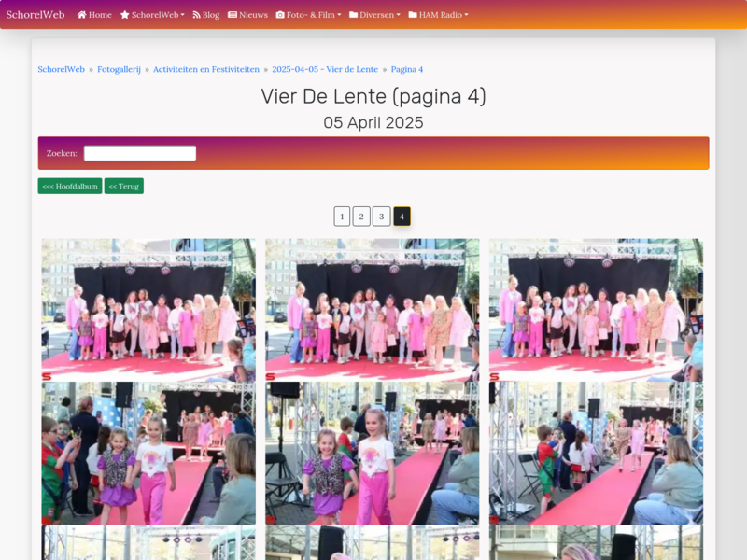This screenshot has height=560, width=747.
Task: Click the Home house icon
Action: (82, 15)
